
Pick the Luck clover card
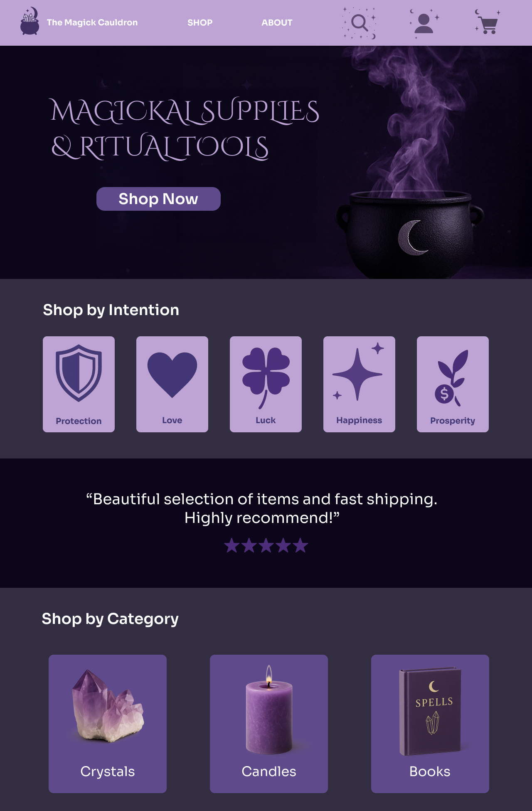266,384
